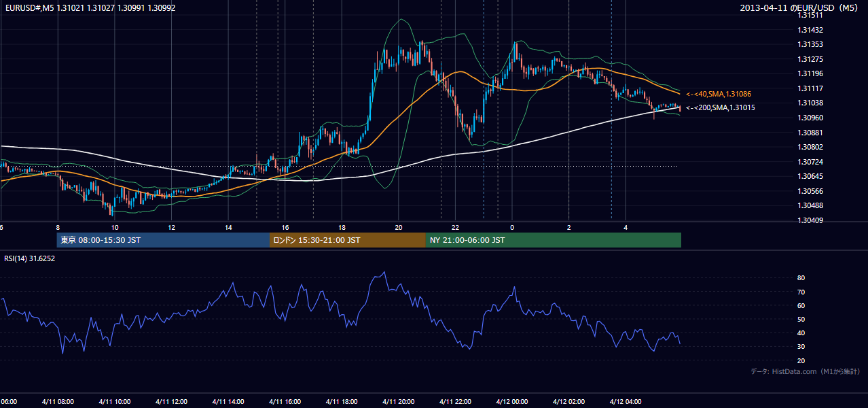Click RSI scale value 80
Image resolution: width=868 pixels, height=408 pixels.
tap(801, 278)
